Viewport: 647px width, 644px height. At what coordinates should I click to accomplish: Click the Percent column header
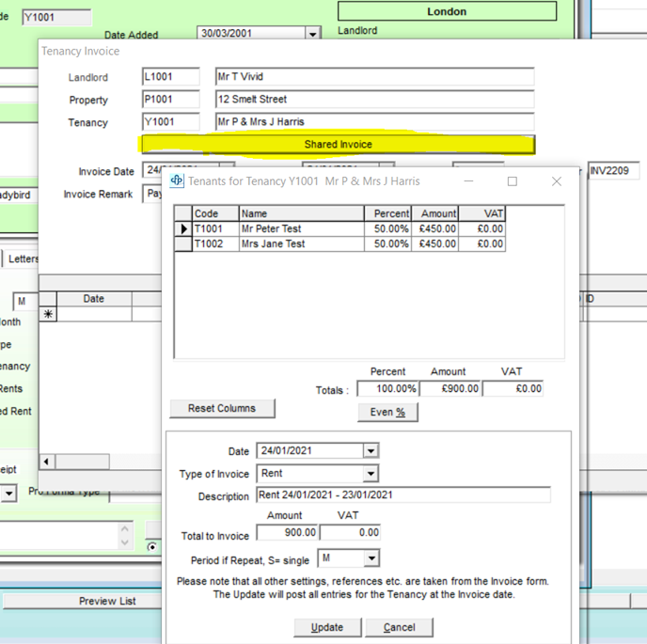tap(387, 213)
